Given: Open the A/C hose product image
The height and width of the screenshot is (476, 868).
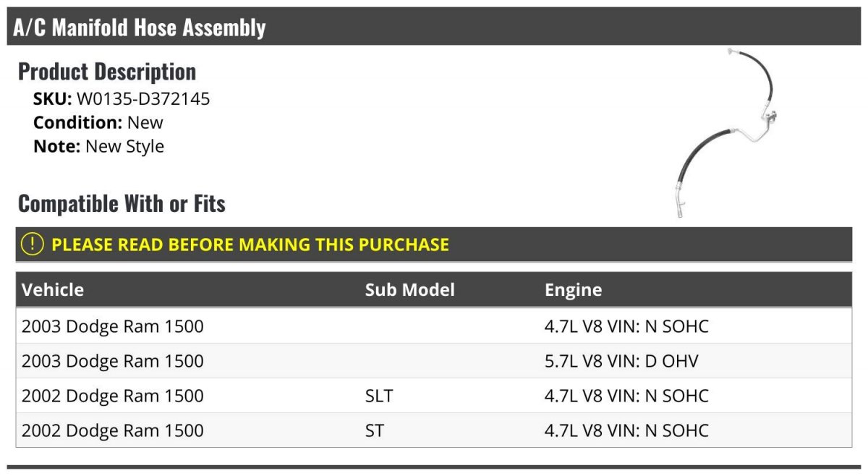Looking at the screenshot, I should tap(724, 133).
